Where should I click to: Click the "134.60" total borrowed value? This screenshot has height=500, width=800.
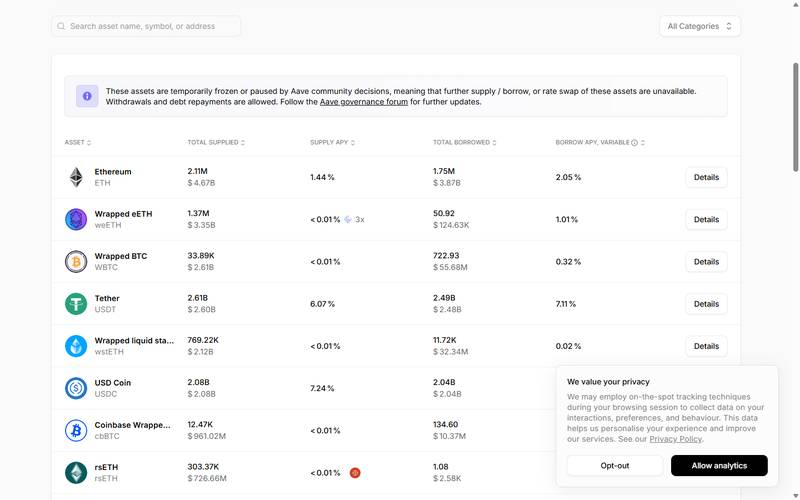(x=445, y=424)
